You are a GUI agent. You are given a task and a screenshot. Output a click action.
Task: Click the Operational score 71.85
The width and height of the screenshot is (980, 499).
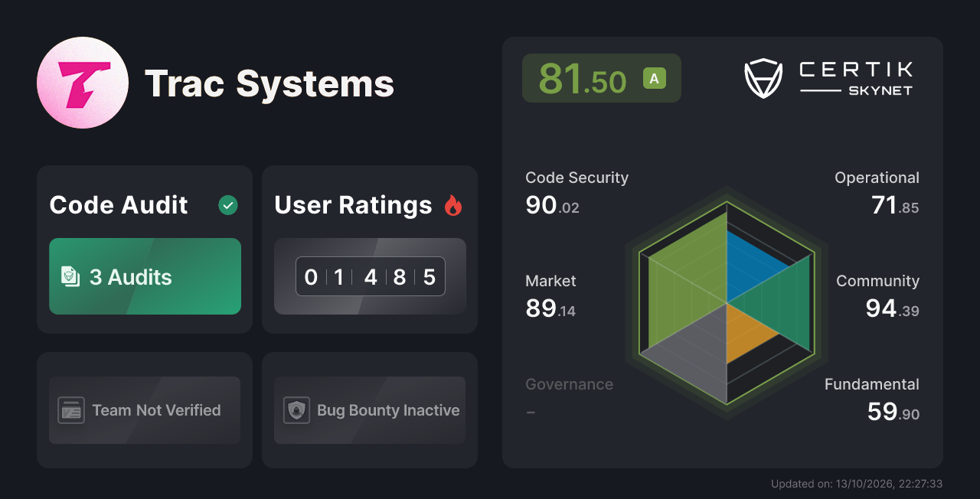click(x=895, y=205)
